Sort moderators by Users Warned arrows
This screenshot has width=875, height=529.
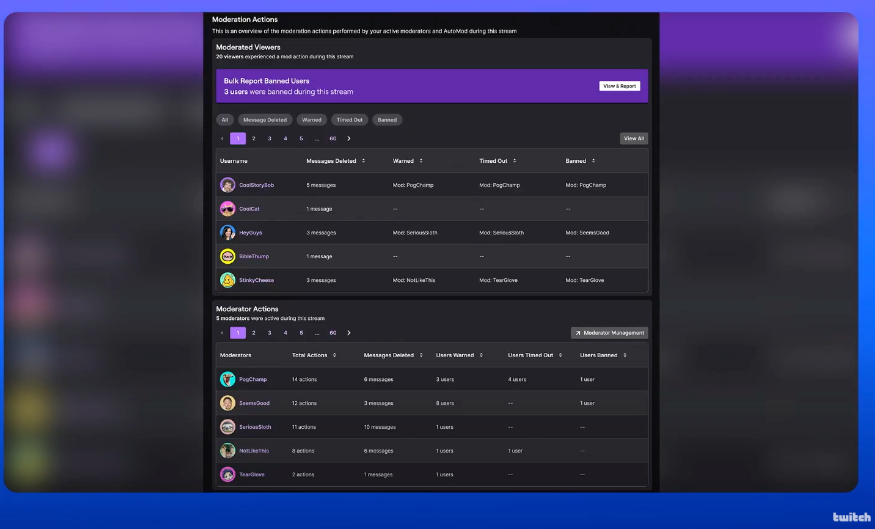(x=481, y=355)
